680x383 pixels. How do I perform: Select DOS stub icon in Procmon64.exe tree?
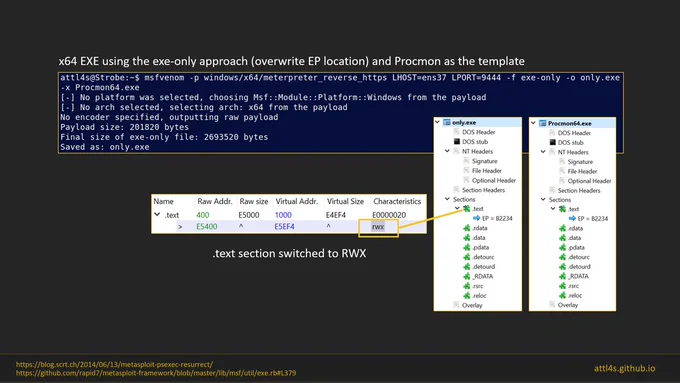point(552,142)
